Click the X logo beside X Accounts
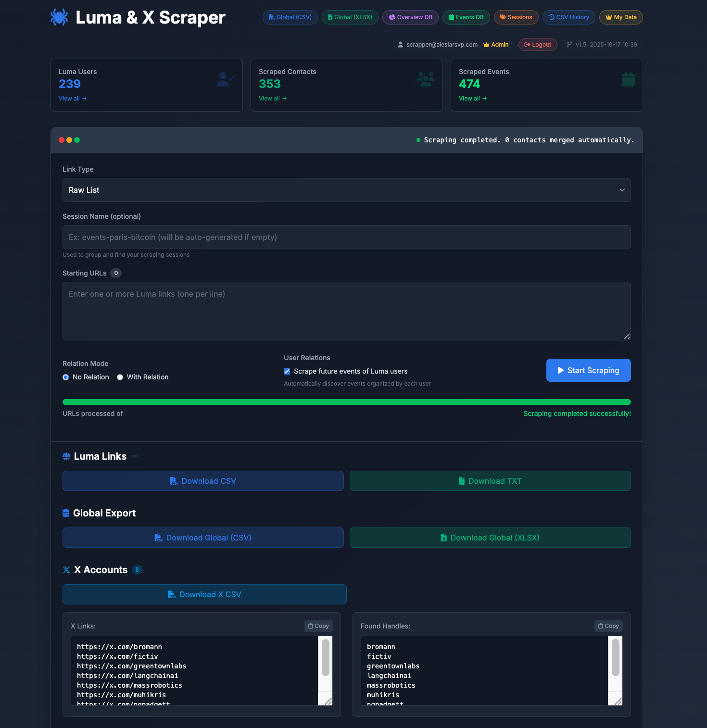Screen dimensions: 707x728 pyautogui.click(x=66, y=570)
